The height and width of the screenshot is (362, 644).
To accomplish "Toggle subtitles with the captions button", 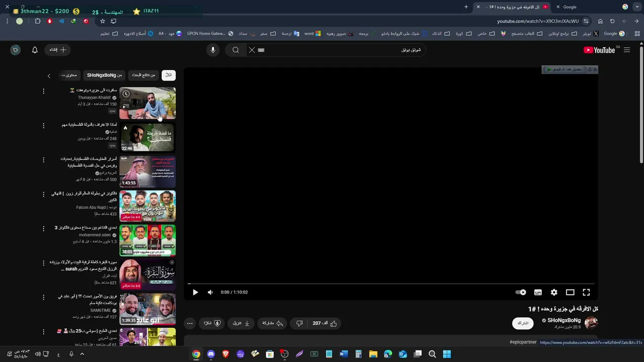I will tap(538, 292).
